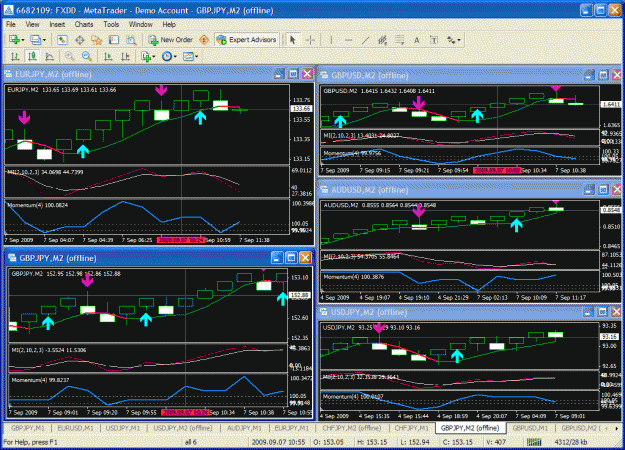Click the New Chart icon with green plus

pos(14,40)
